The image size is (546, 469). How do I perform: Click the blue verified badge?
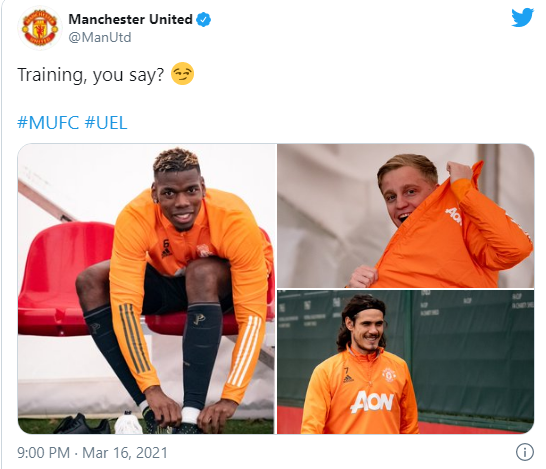[x=204, y=19]
